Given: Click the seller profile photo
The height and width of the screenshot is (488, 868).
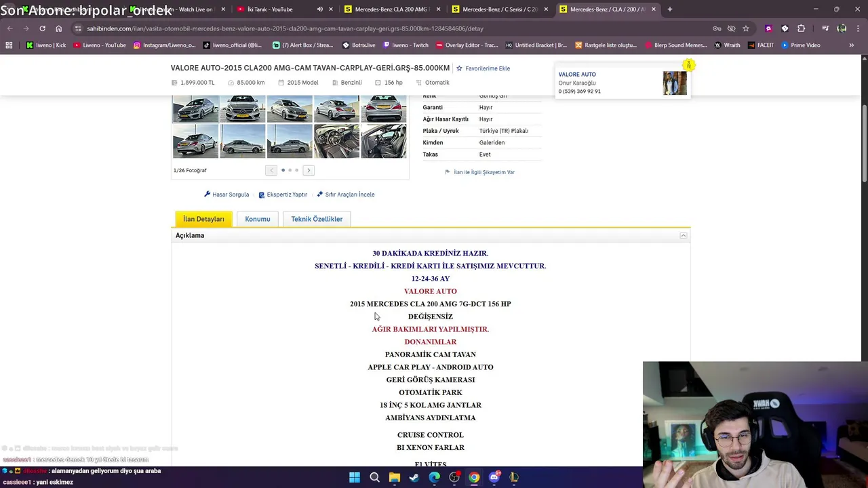Looking at the screenshot, I should click(x=675, y=83).
